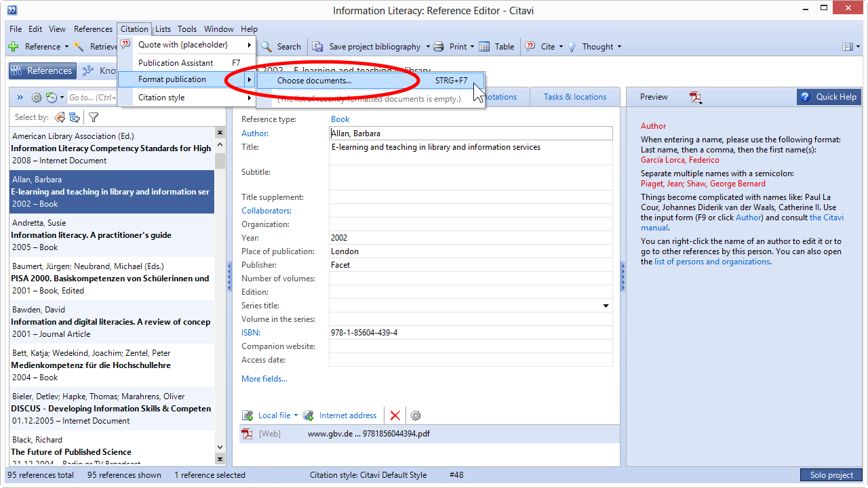Click the Local file add icon

(248, 415)
